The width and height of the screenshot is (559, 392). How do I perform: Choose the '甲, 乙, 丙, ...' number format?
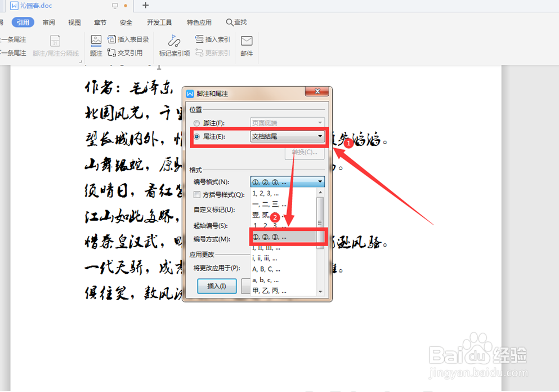point(283,291)
